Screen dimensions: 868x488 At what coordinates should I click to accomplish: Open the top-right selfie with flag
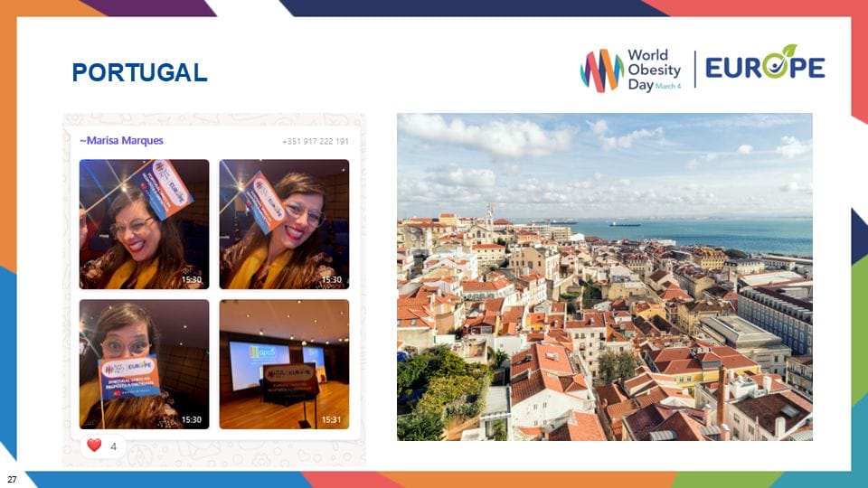tap(284, 223)
